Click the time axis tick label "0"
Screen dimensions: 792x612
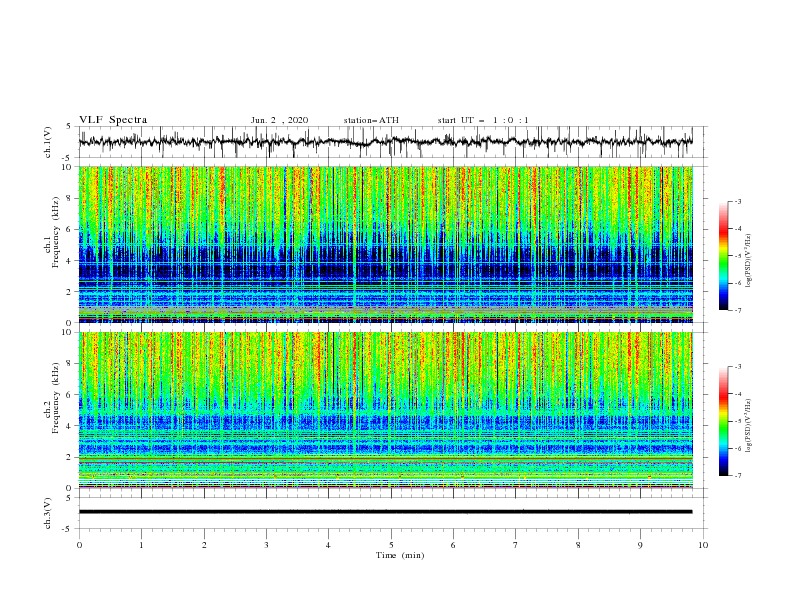point(79,545)
